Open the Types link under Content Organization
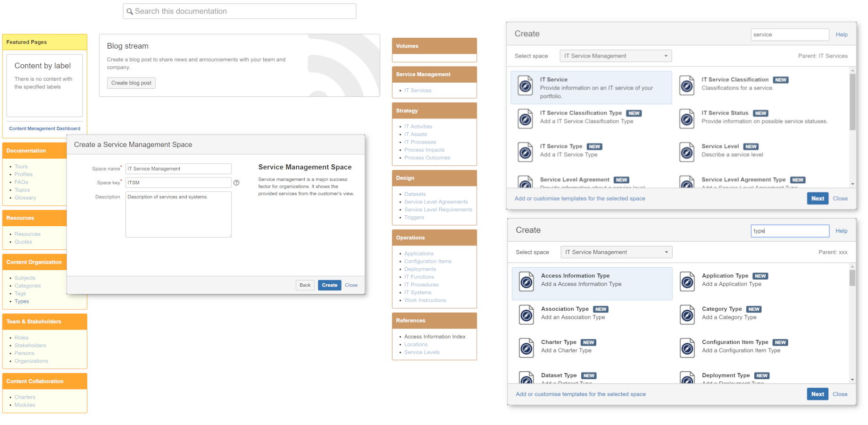The image size is (868, 425). pyautogui.click(x=22, y=301)
